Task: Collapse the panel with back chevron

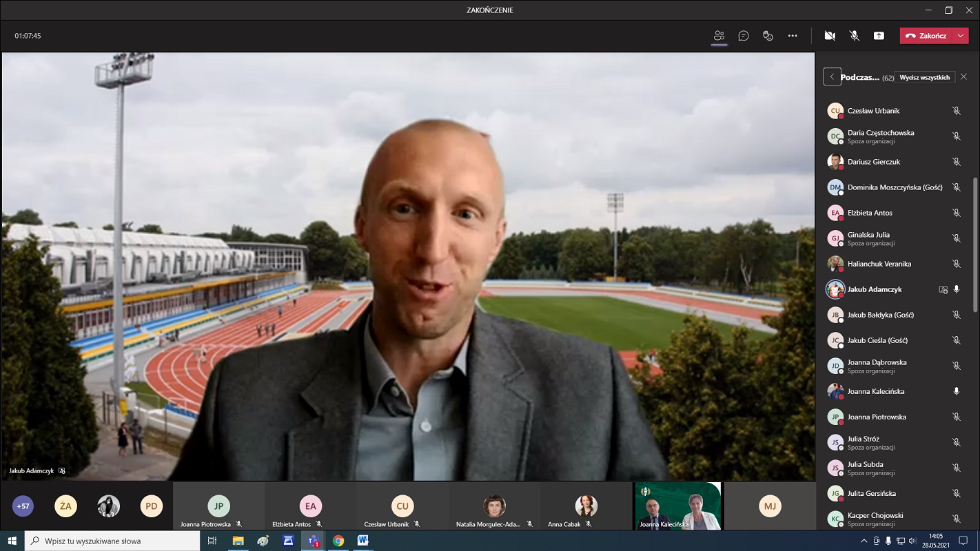Action: point(832,77)
